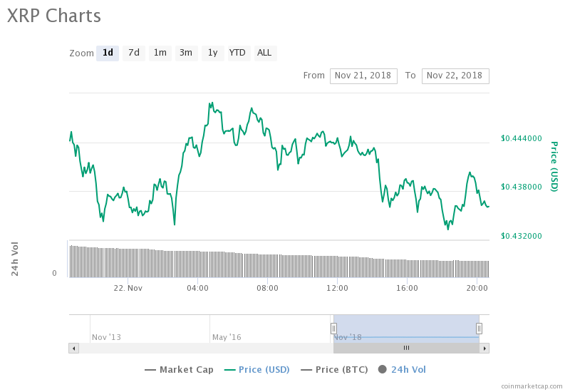Click the left navigator range handle

[333, 329]
